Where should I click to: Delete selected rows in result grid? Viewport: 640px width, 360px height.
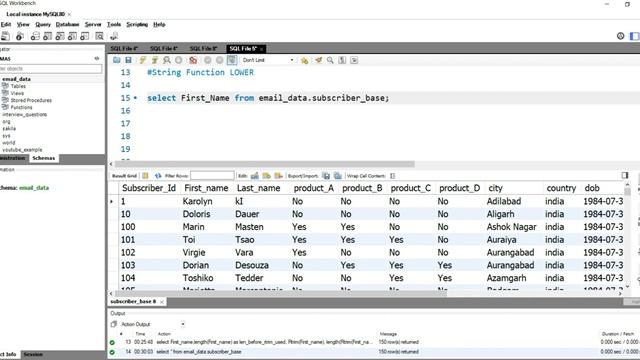[278, 176]
